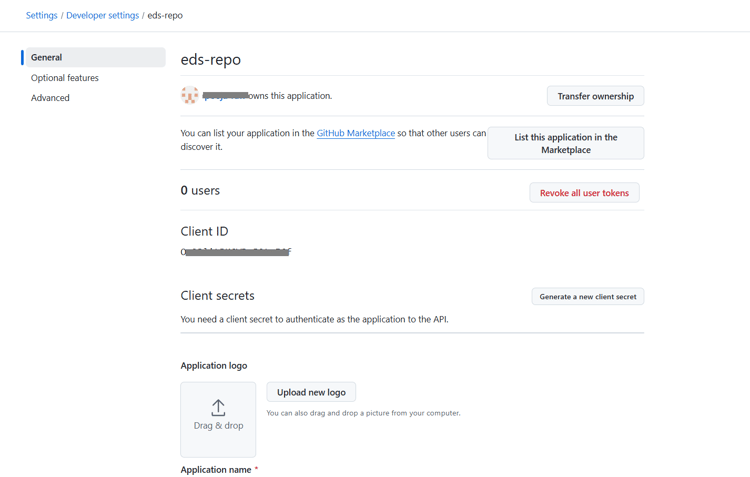The width and height of the screenshot is (750, 477).
Task: Click the eds-repo page heading
Action: coord(211,60)
